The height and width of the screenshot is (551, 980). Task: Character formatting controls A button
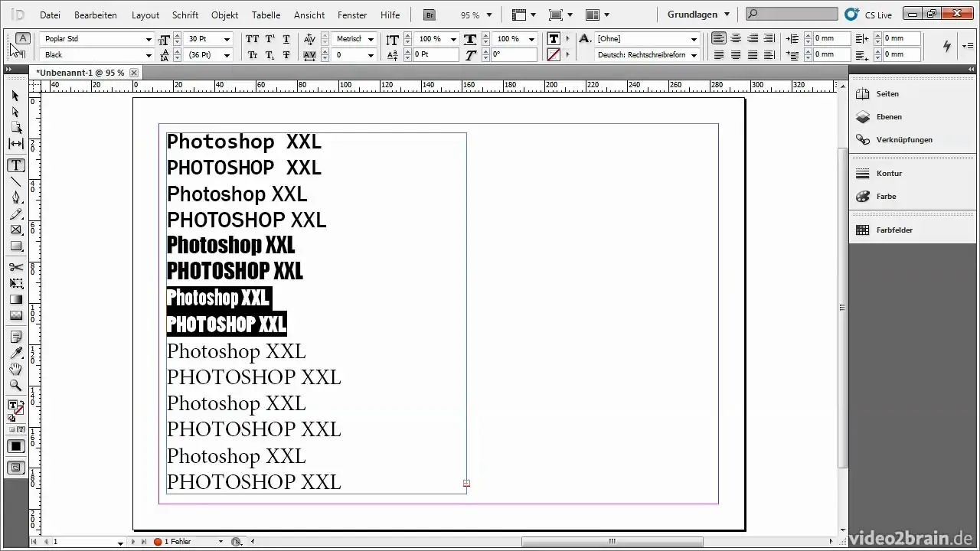click(x=22, y=38)
